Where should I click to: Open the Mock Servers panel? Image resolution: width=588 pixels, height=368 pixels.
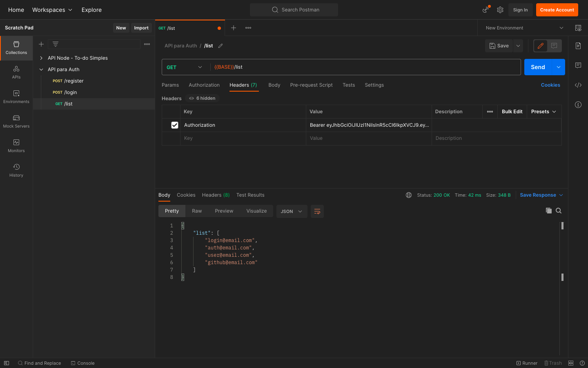coord(16,121)
